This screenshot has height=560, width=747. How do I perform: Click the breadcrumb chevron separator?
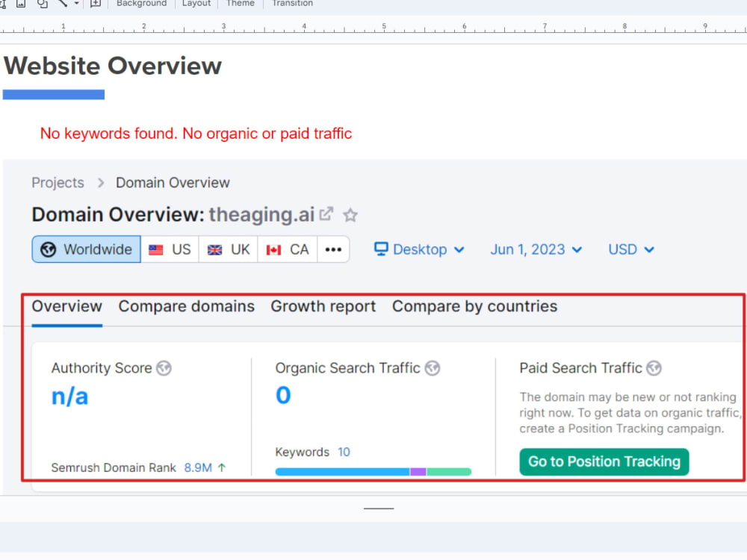101,183
